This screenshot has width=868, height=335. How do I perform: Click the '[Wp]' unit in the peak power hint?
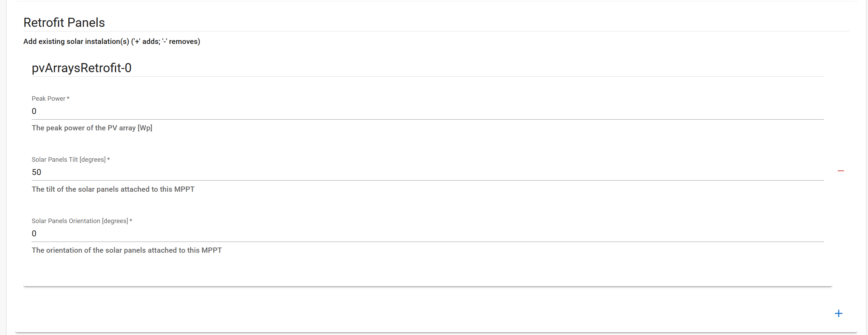click(x=145, y=128)
